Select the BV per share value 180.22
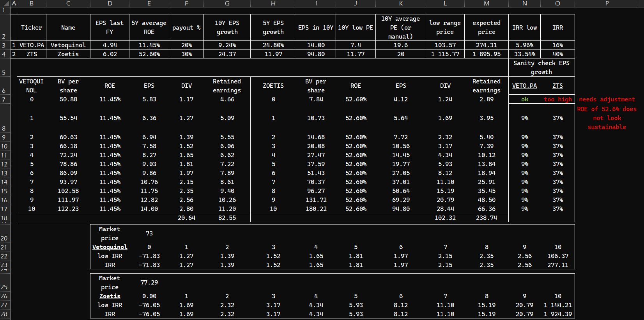 coord(316,209)
